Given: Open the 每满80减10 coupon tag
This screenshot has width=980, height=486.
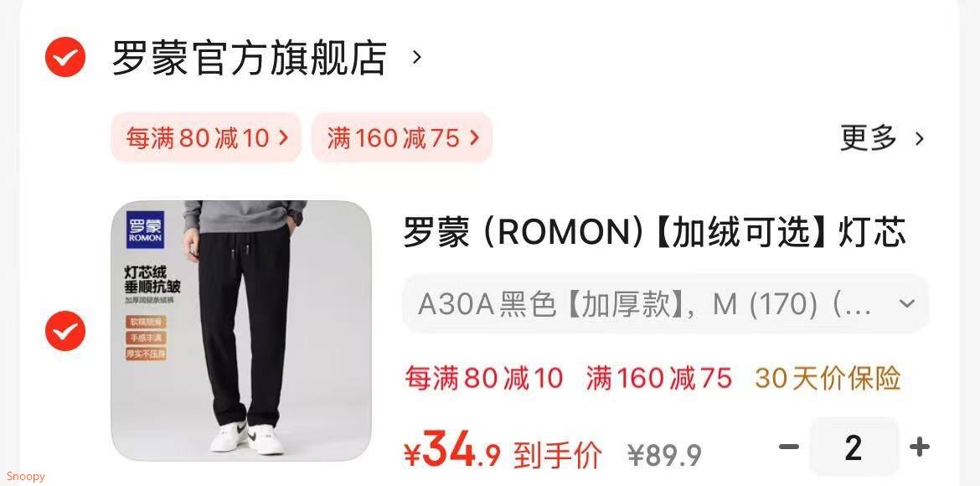Looking at the screenshot, I should (206, 137).
